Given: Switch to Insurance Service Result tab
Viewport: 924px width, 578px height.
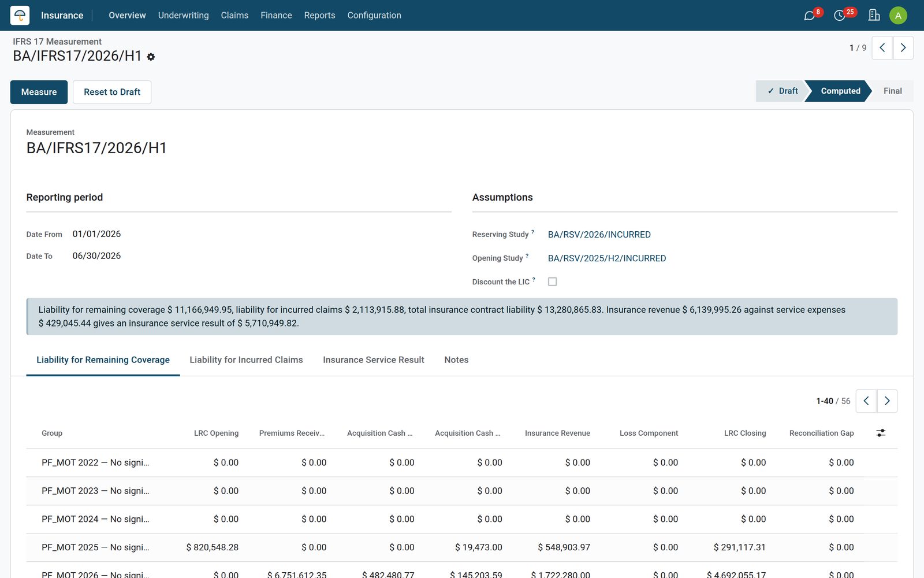Looking at the screenshot, I should (x=374, y=360).
